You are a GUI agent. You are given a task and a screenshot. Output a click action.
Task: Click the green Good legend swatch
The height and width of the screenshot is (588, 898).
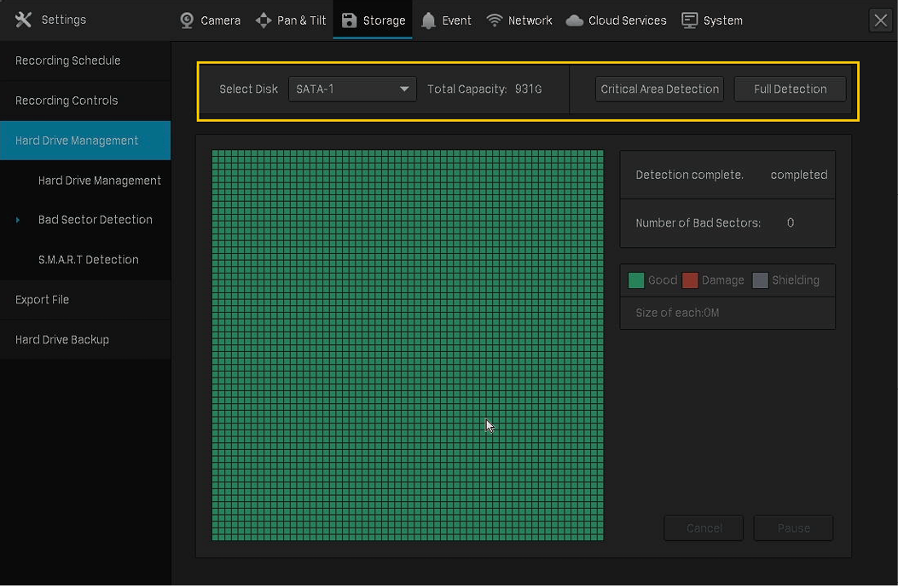(635, 280)
